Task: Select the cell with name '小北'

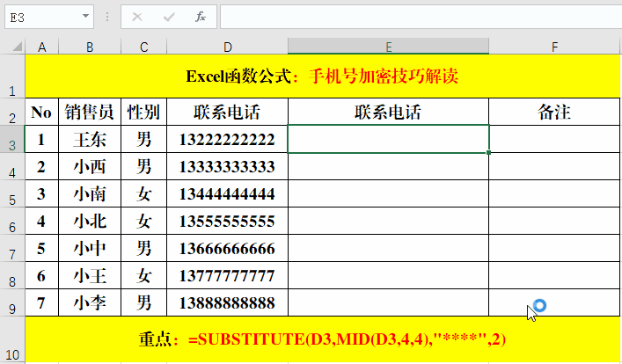Action: click(90, 221)
